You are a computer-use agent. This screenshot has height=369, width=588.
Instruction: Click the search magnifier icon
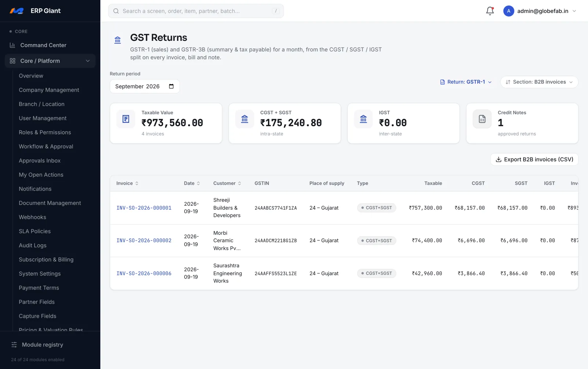[116, 11]
